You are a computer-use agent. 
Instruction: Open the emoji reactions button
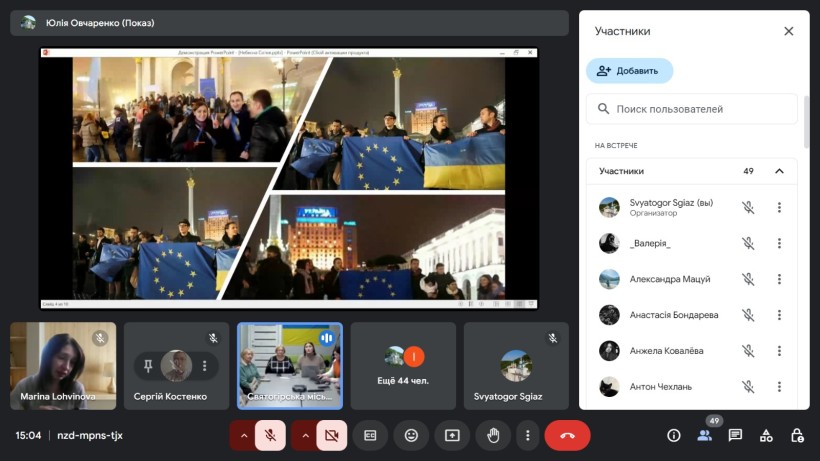[412, 435]
